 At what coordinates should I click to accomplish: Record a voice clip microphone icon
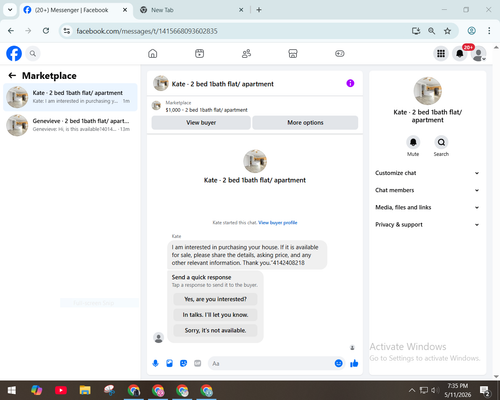click(x=155, y=363)
